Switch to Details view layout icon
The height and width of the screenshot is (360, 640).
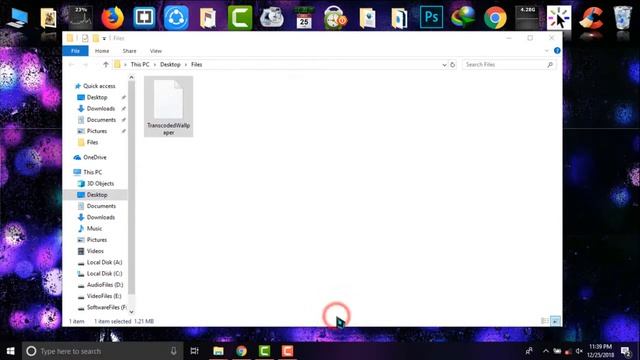point(544,321)
